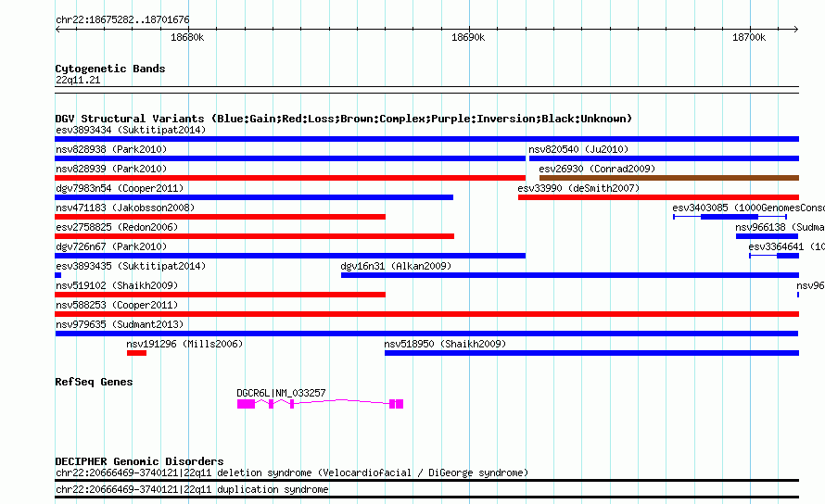Image resolution: width=825 pixels, height=504 pixels.
Task: Click the blue bar under dgv16n31 (Alkan2009)
Action: 570,275
